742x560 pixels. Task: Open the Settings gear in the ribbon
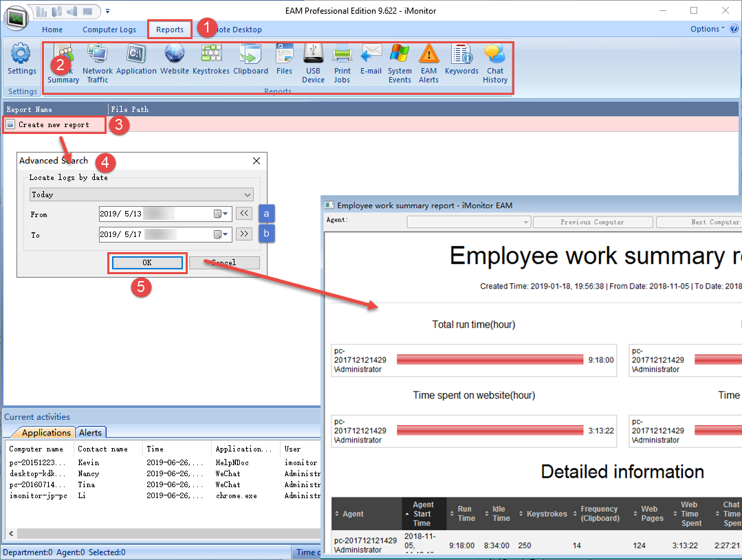pos(21,59)
